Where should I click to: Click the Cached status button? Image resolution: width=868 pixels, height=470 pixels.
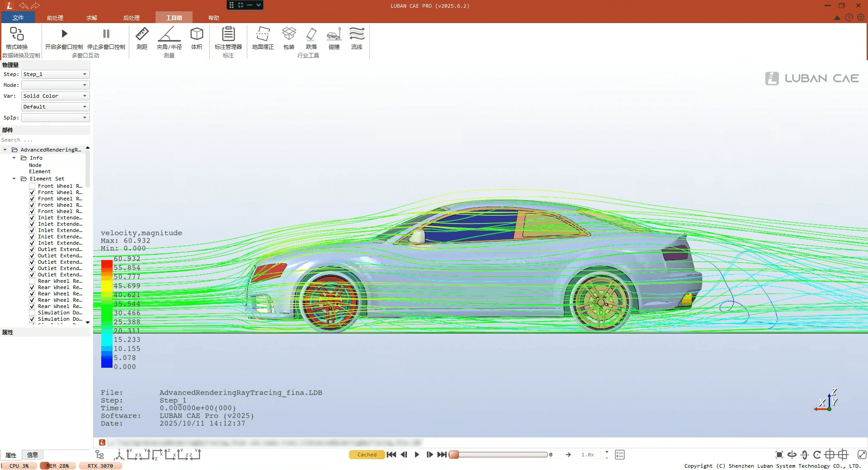[367, 455]
